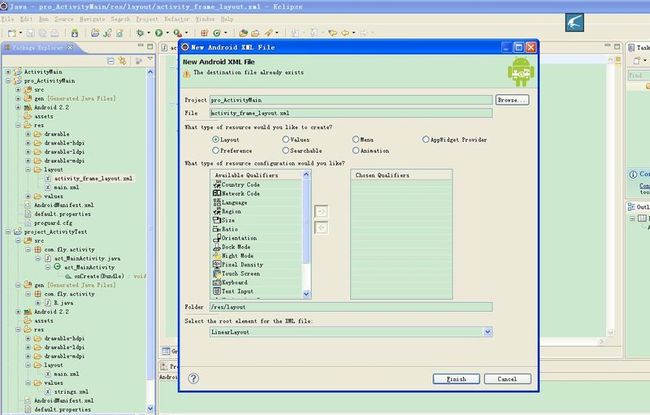Open the Android SDK manager toolbar icon

75,33
